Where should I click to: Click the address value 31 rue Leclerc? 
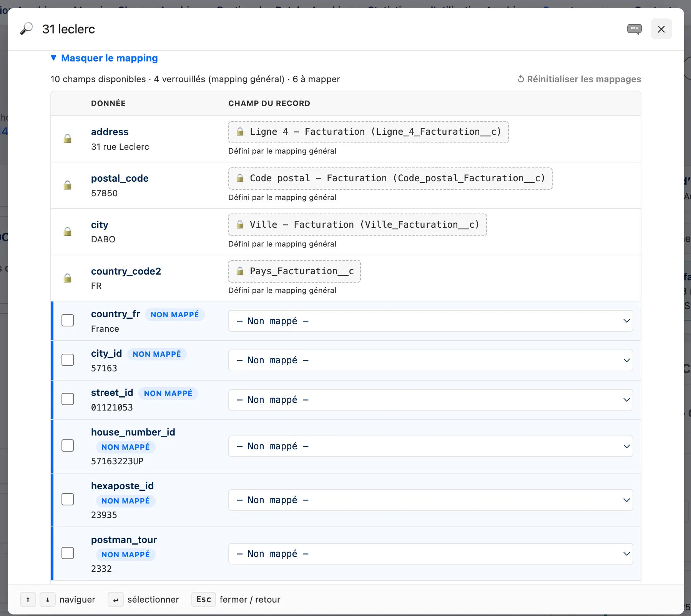[120, 147]
